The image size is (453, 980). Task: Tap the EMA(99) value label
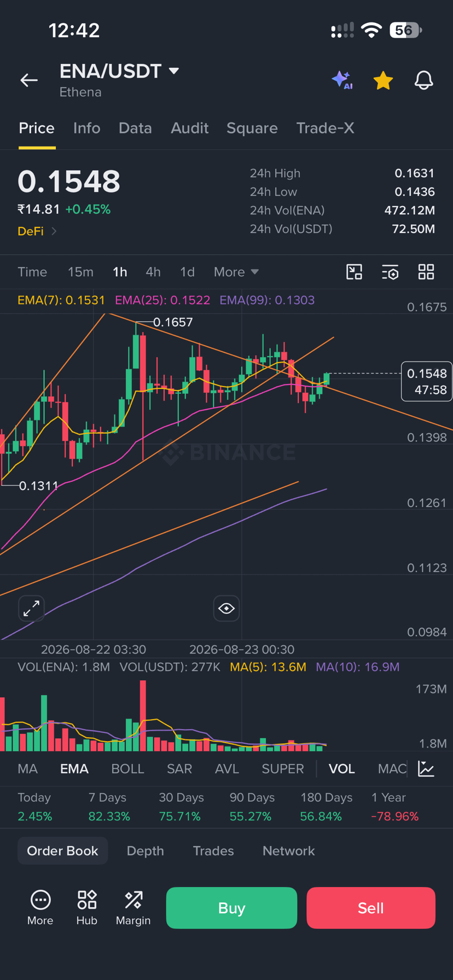point(267,300)
